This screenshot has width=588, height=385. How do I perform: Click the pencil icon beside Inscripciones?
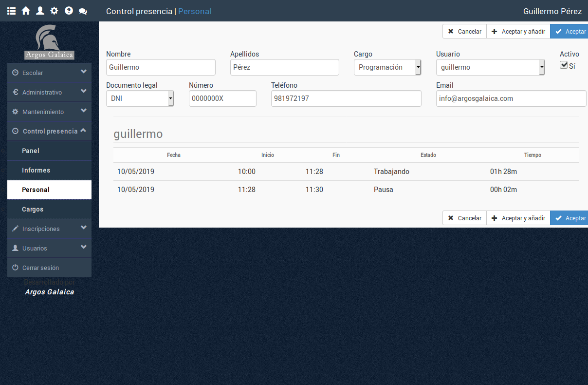(15, 229)
